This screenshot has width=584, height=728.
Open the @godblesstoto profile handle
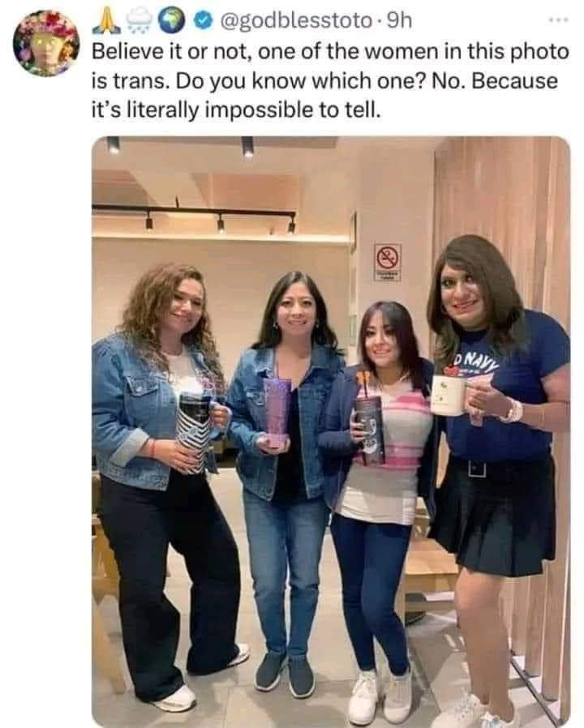[x=297, y=20]
